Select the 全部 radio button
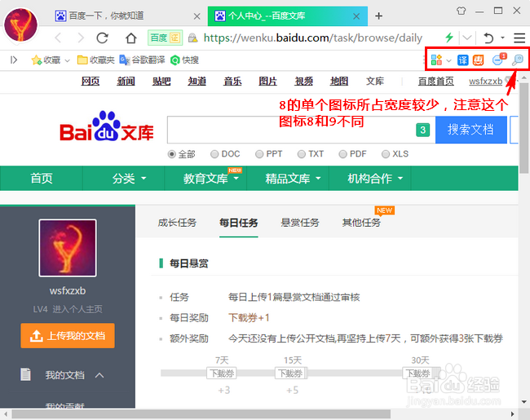 [x=172, y=154]
